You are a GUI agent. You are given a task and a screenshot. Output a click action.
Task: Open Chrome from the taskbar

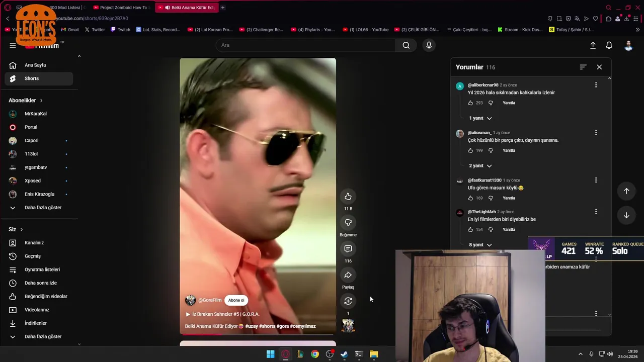(314, 354)
